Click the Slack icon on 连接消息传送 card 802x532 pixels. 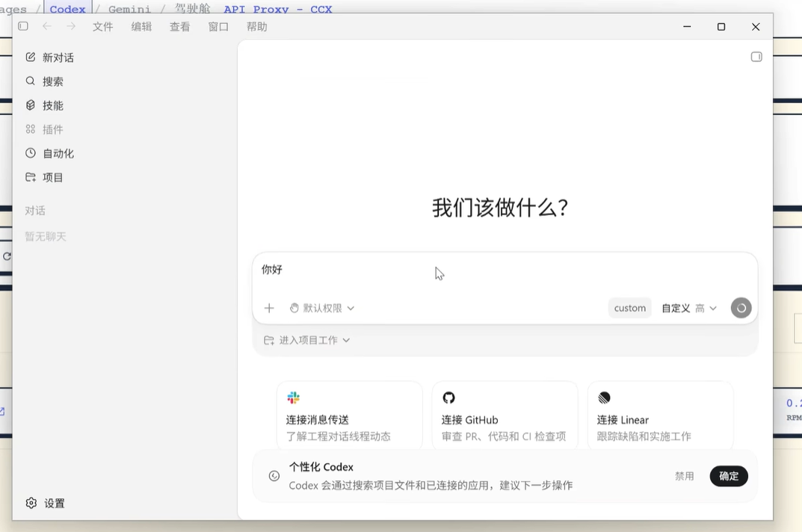pyautogui.click(x=294, y=398)
